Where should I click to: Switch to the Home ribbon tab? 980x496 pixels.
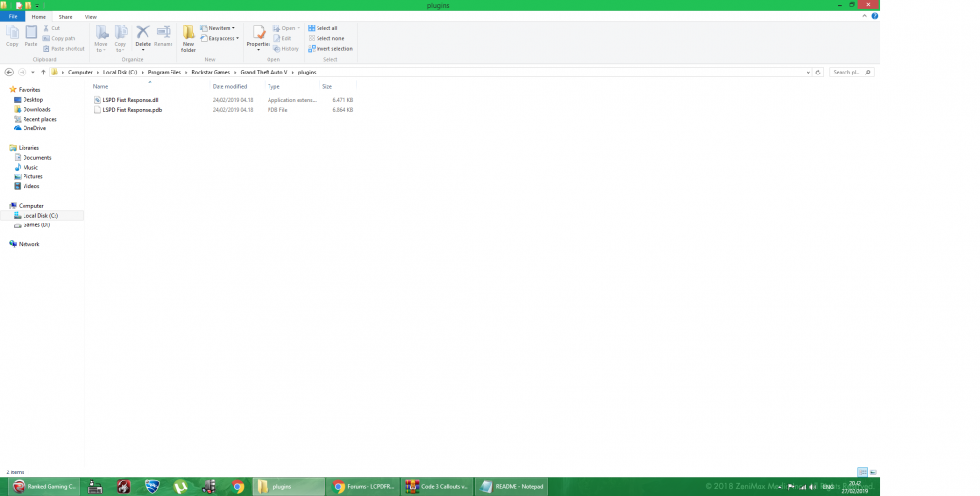tap(39, 17)
